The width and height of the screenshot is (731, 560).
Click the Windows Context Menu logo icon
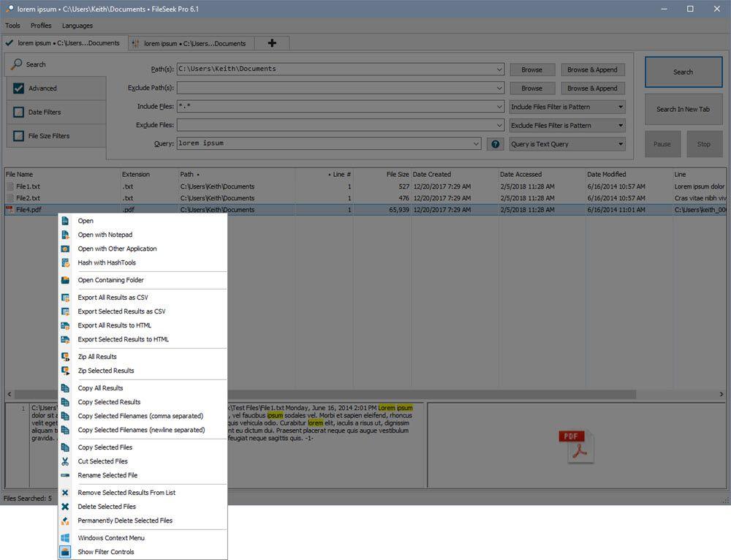click(65, 537)
